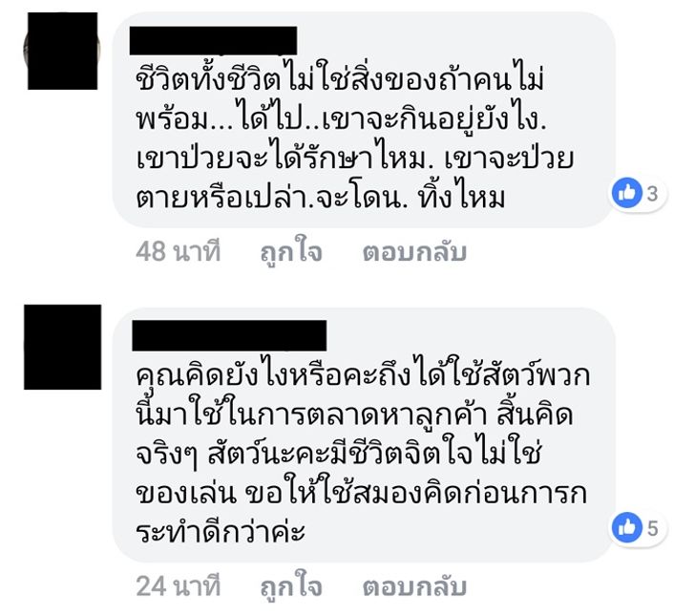Screen dimensions: 695x616
Task: Click the 48 นาที timestamp
Action: [x=179, y=251]
